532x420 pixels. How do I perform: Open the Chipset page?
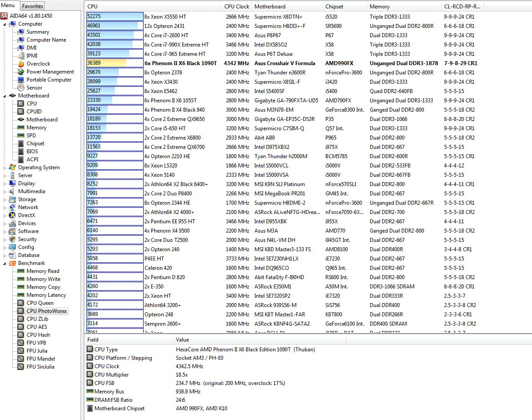[35, 144]
